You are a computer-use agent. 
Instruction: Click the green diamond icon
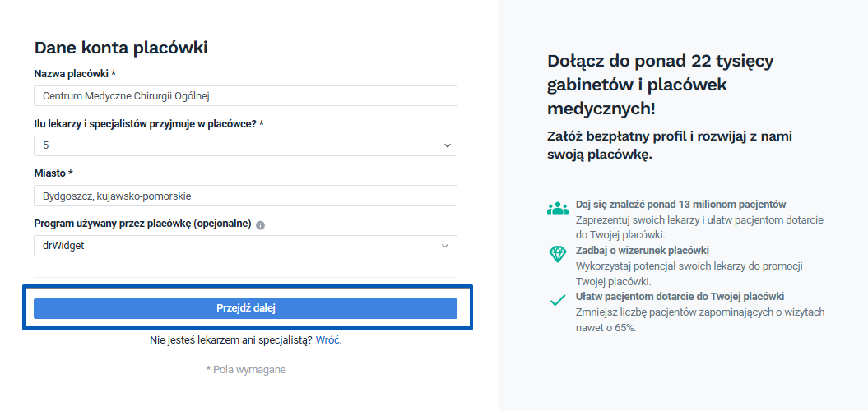click(558, 254)
